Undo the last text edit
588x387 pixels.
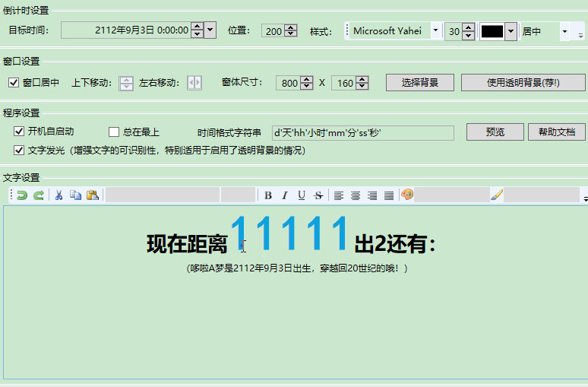[22, 195]
